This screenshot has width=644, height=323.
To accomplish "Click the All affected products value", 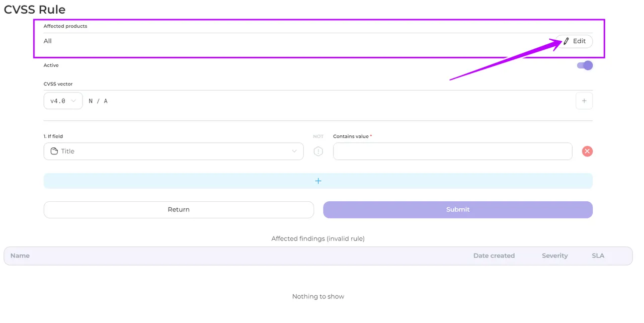I will [x=48, y=41].
